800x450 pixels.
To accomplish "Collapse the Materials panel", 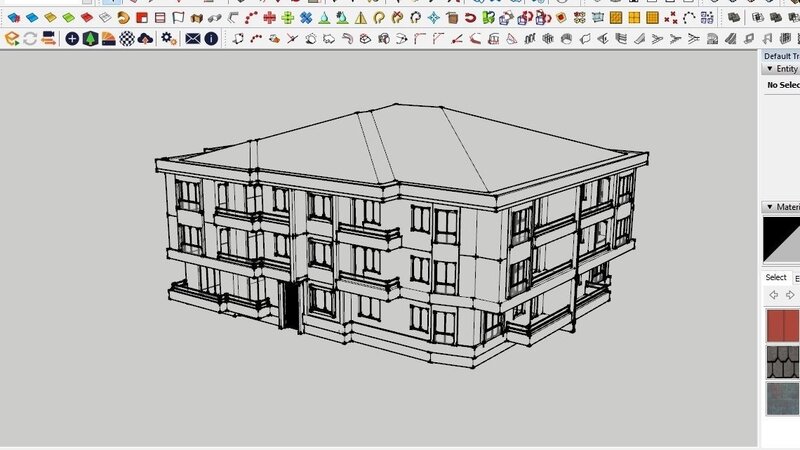I will click(767, 207).
